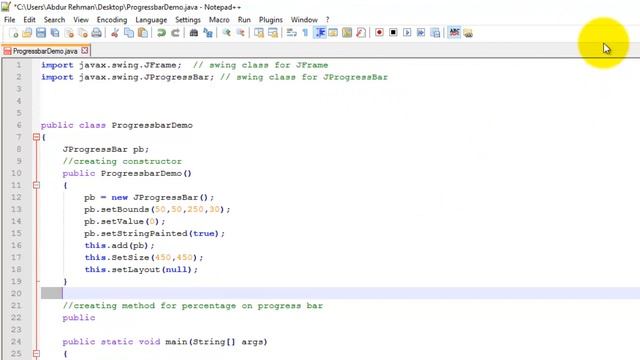Play back recorded macro icon
The image size is (640, 360).
[407, 33]
